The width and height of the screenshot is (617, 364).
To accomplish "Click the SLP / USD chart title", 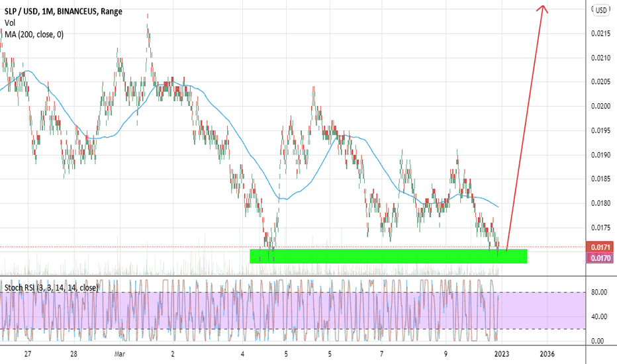I will click(x=64, y=11).
